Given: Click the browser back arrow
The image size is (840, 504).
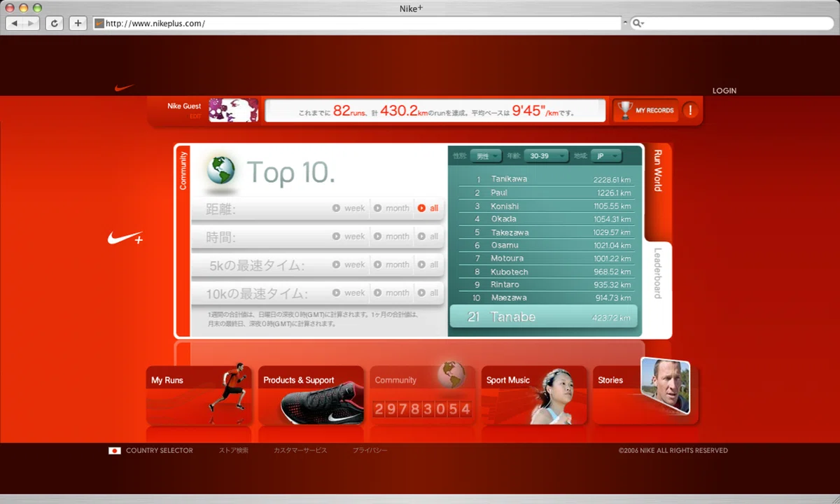Looking at the screenshot, I should point(15,23).
